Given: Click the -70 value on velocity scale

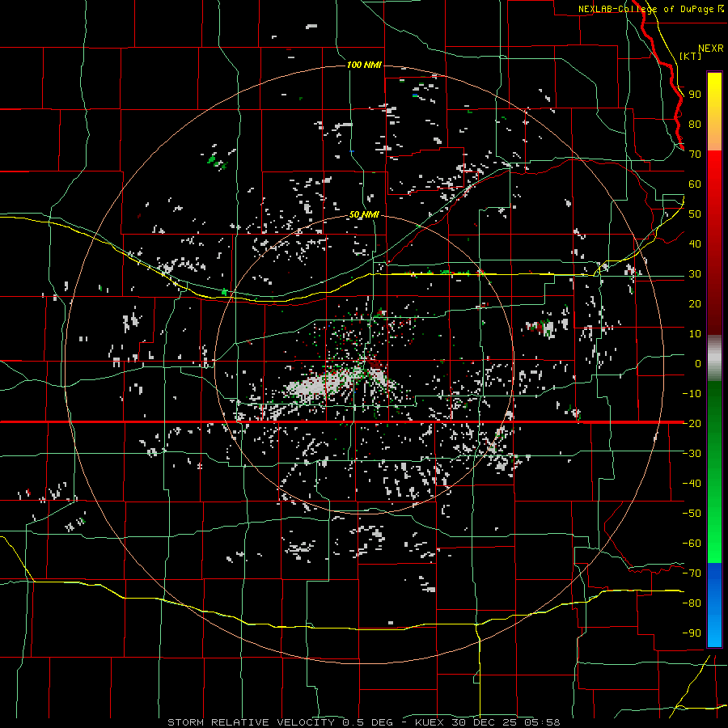Looking at the screenshot, I should click(x=692, y=574).
